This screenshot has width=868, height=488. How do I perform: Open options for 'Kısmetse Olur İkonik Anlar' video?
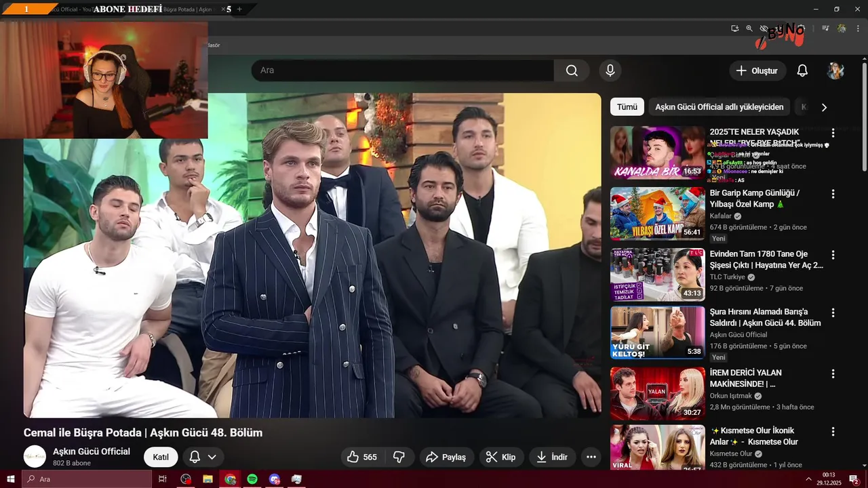pyautogui.click(x=833, y=431)
